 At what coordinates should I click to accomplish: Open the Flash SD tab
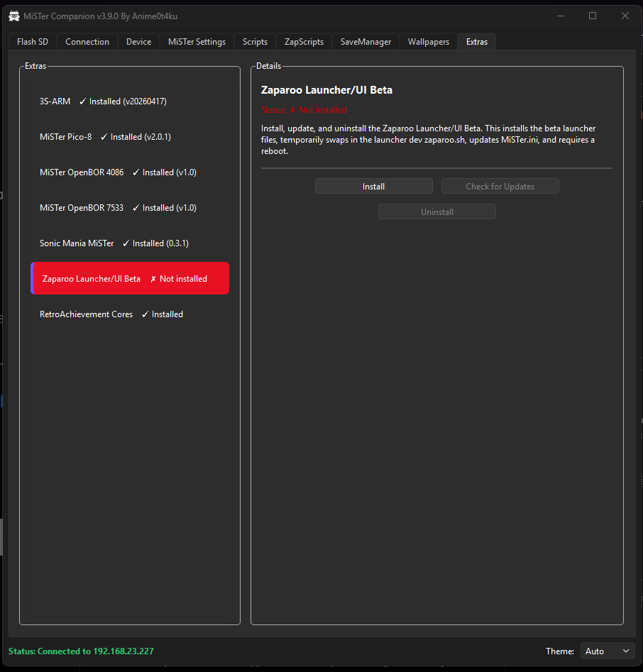point(33,42)
